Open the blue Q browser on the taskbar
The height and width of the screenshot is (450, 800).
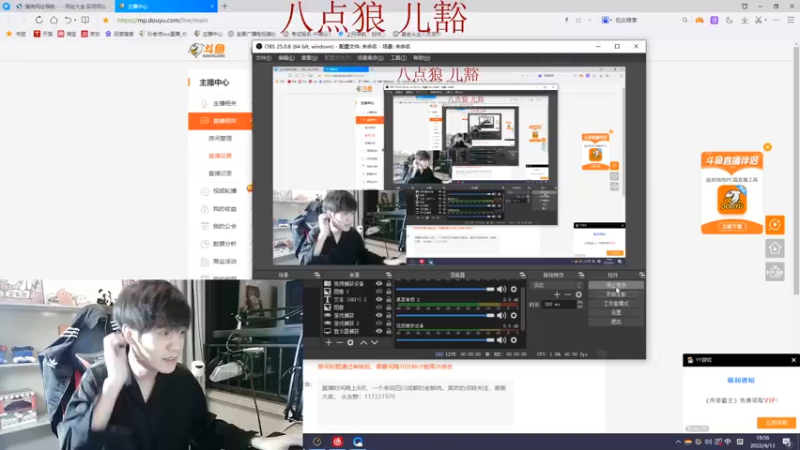point(358,442)
